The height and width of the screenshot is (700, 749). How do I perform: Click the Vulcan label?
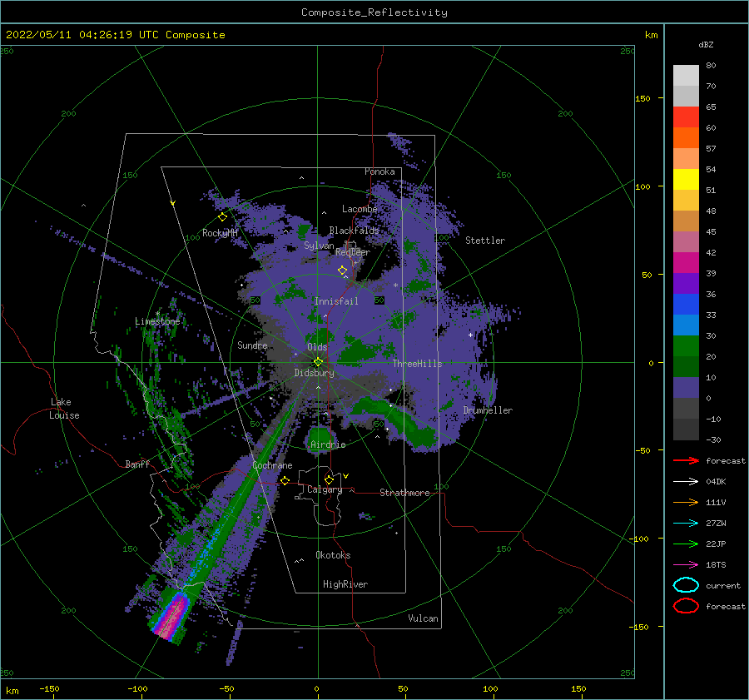[423, 618]
